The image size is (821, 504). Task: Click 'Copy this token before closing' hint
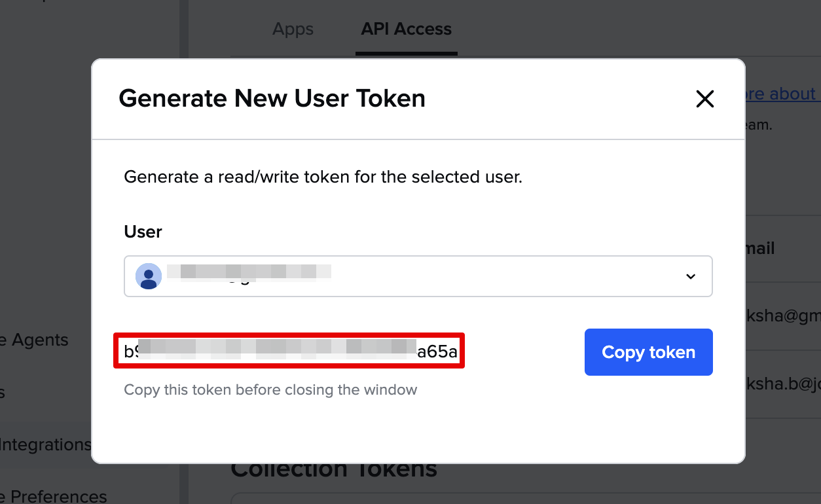click(270, 390)
